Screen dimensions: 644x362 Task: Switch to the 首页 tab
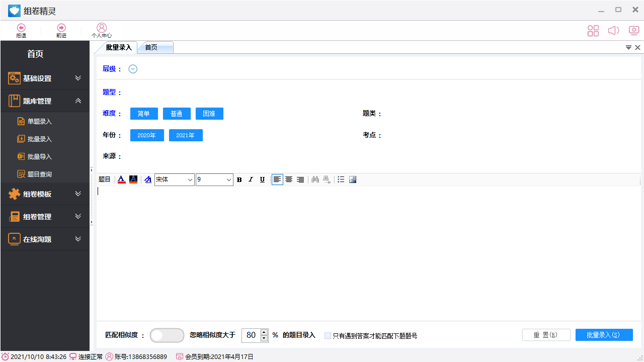[151, 47]
